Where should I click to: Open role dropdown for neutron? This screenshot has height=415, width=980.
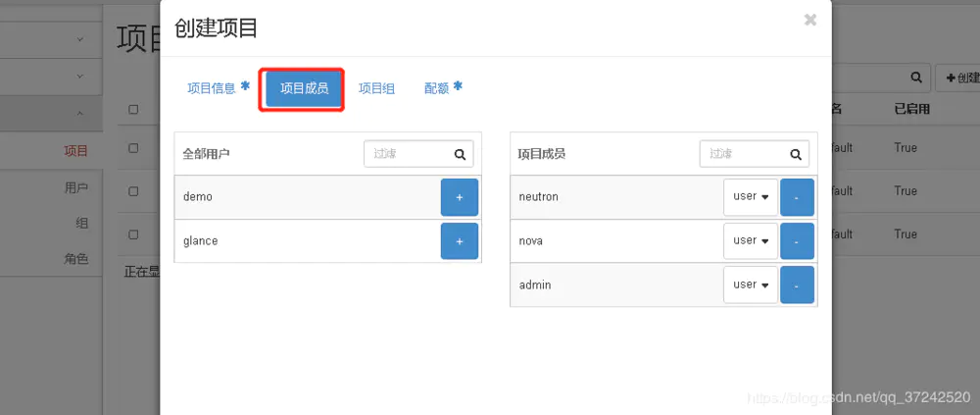750,197
